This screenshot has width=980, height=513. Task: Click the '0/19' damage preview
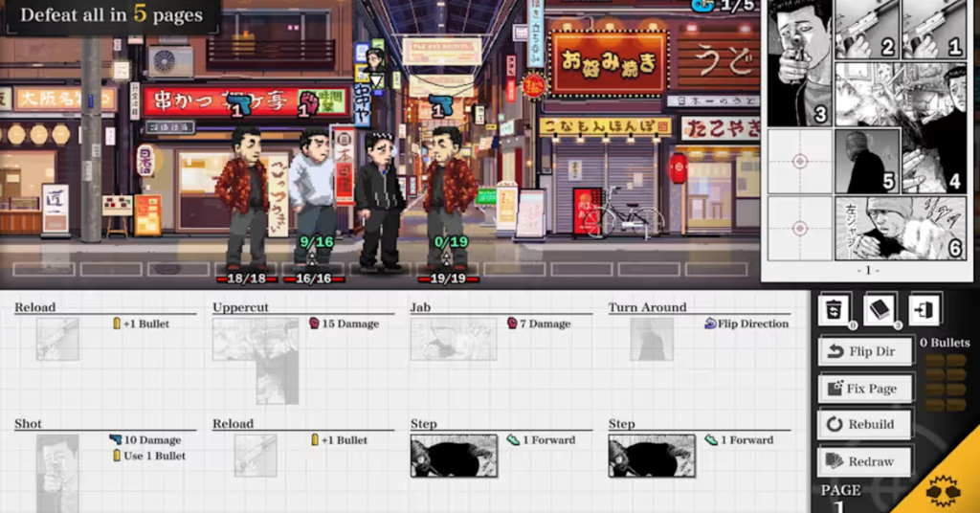point(451,242)
